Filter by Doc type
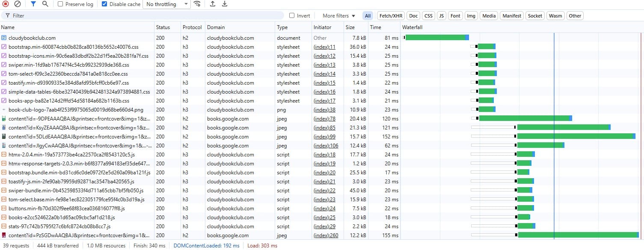 pos(413,16)
